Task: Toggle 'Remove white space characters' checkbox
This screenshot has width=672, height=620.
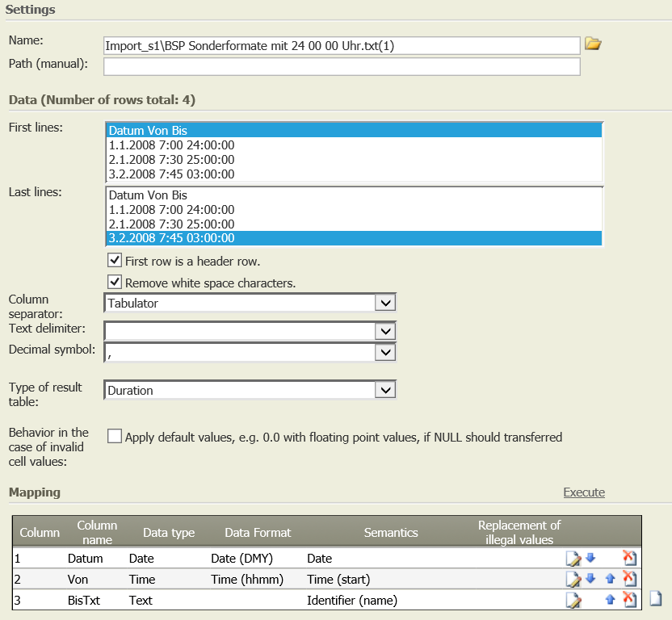Action: tap(115, 283)
